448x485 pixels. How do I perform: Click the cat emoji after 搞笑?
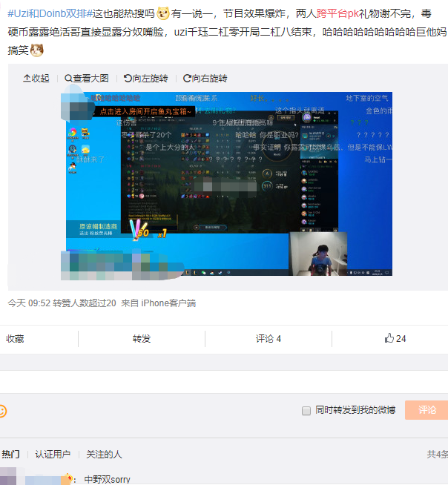coord(37,50)
